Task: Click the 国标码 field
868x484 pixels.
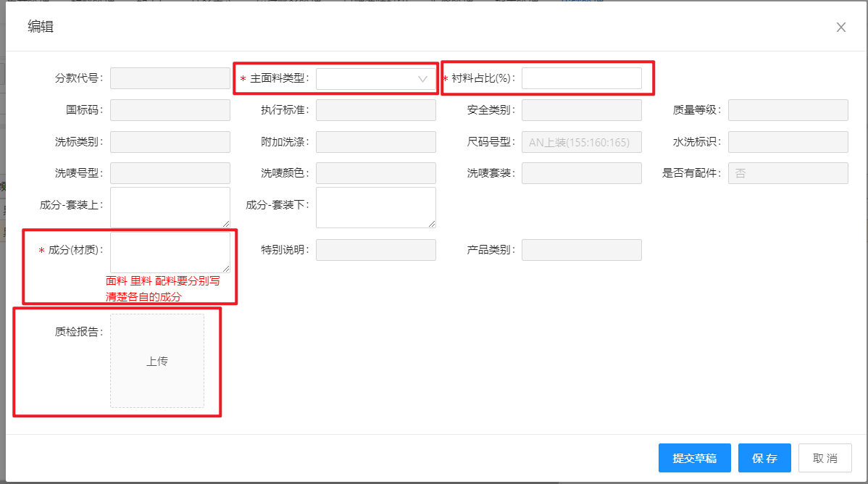Action: tap(170, 110)
